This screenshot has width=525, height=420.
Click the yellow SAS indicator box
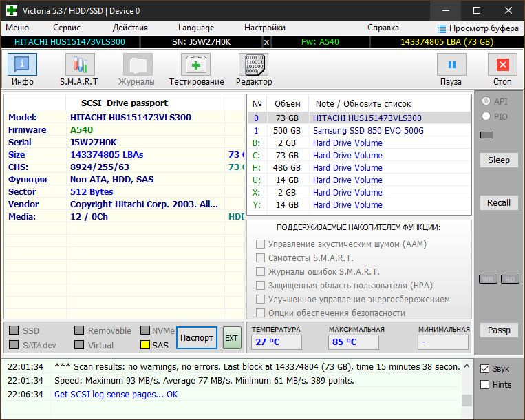[x=145, y=345]
